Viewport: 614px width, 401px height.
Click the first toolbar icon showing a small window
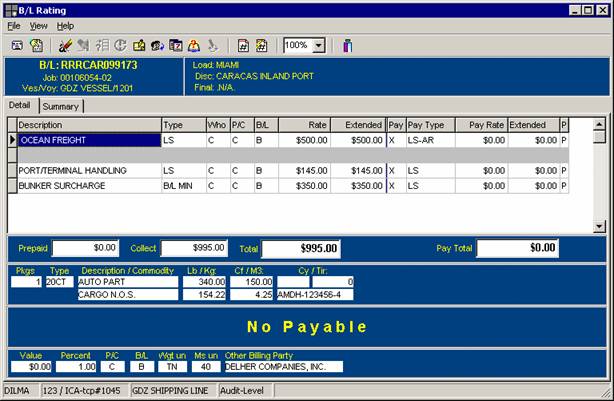17,45
